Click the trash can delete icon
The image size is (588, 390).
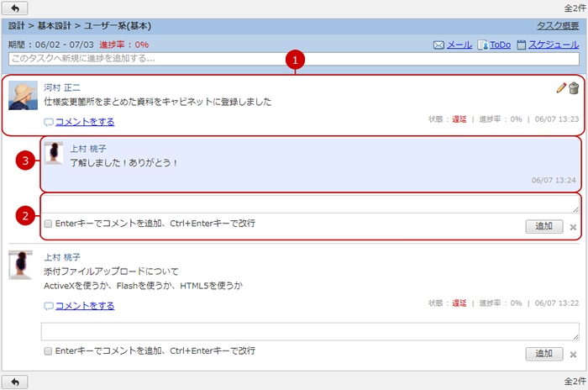tap(574, 88)
